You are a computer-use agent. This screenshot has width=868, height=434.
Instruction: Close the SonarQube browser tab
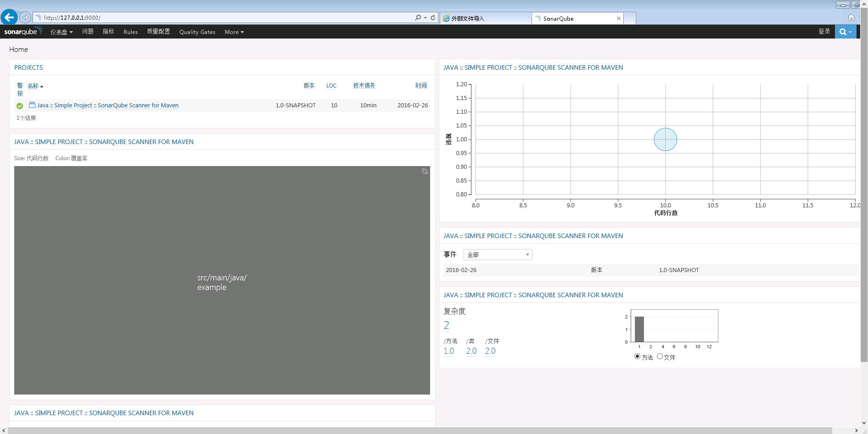(x=619, y=18)
